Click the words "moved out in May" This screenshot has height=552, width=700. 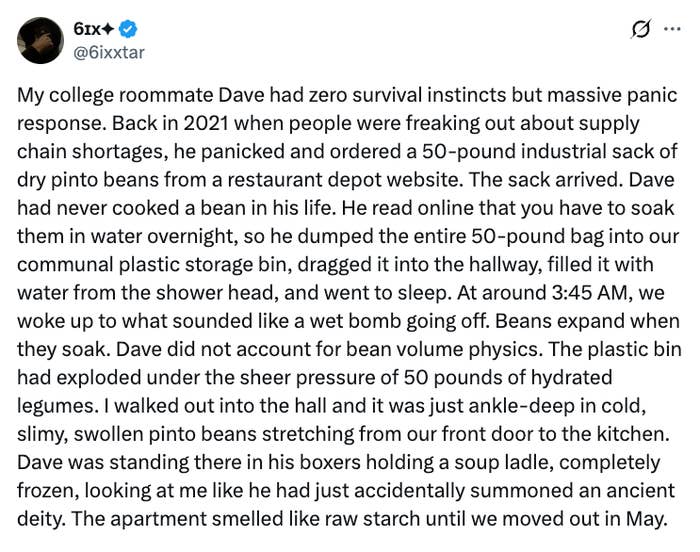click(x=584, y=519)
